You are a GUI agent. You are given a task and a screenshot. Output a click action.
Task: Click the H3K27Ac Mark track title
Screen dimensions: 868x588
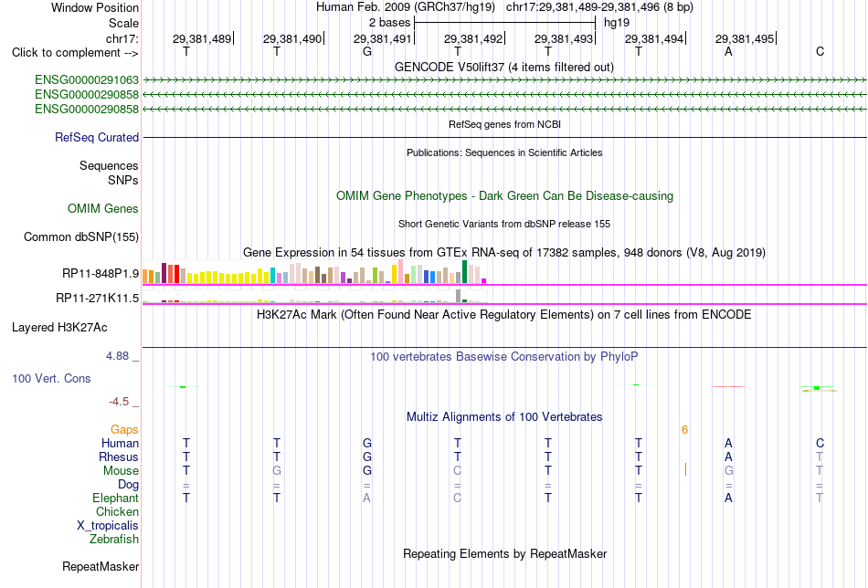coord(504,315)
